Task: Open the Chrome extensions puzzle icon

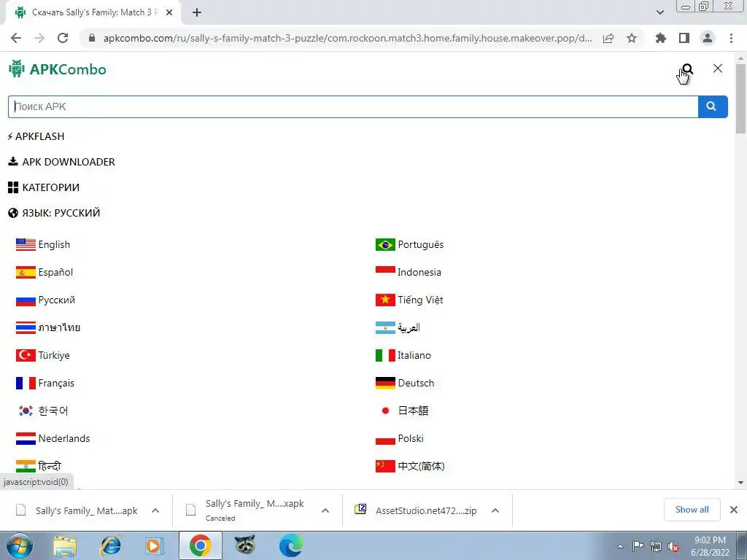Action: click(661, 38)
